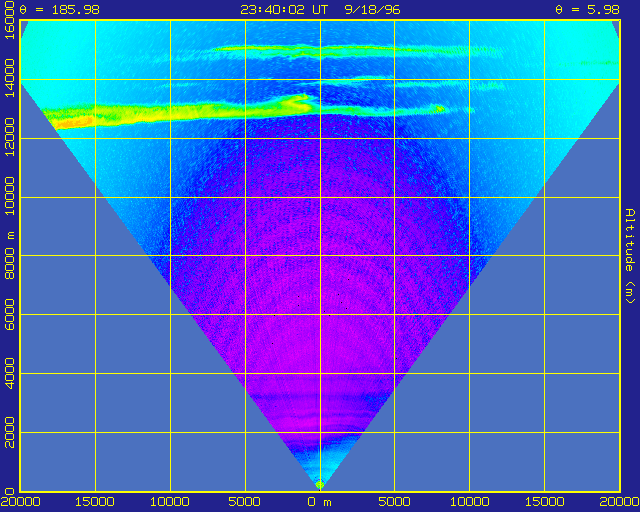Image resolution: width=640 pixels, height=512 pixels.
Task: Click the 4000 altitude axis label
Action: 9,373
